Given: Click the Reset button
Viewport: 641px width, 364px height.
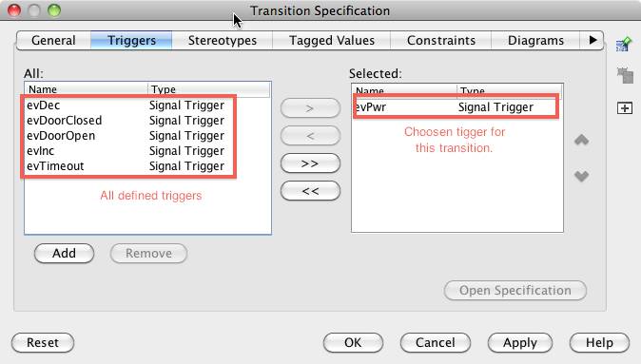Looking at the screenshot, I should (43, 342).
